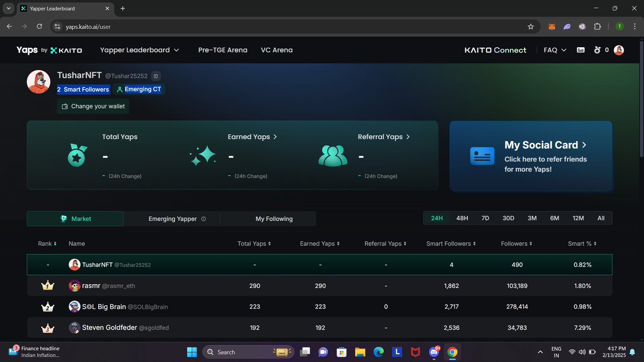Open the Referral Yaps details link
Image resolution: width=644 pixels, height=362 pixels.
[384, 137]
